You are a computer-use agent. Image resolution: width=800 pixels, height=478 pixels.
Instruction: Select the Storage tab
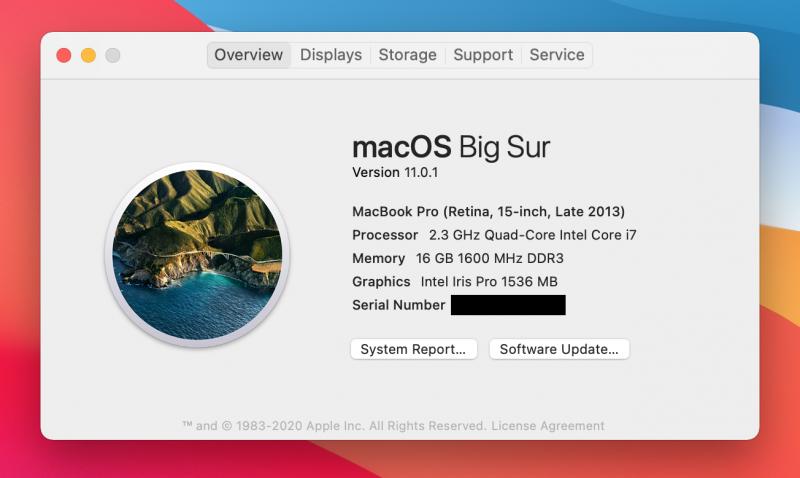[x=407, y=55]
